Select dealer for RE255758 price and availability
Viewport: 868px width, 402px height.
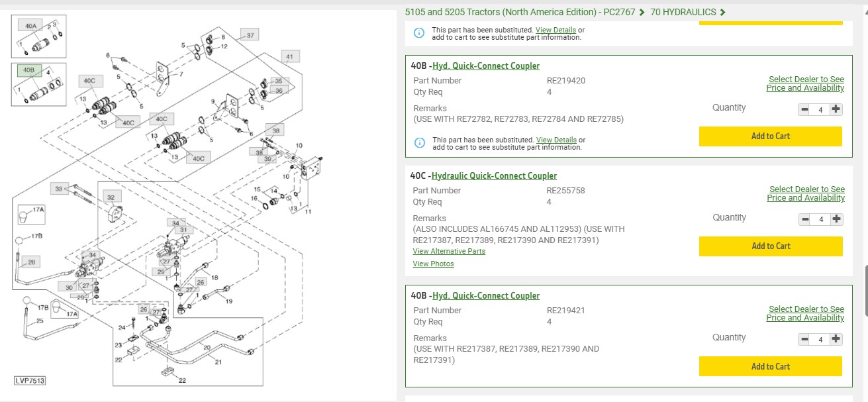(x=806, y=193)
